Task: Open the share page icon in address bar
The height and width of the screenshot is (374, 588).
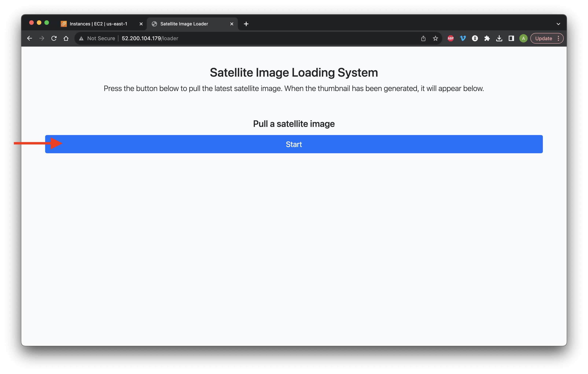Action: point(423,38)
